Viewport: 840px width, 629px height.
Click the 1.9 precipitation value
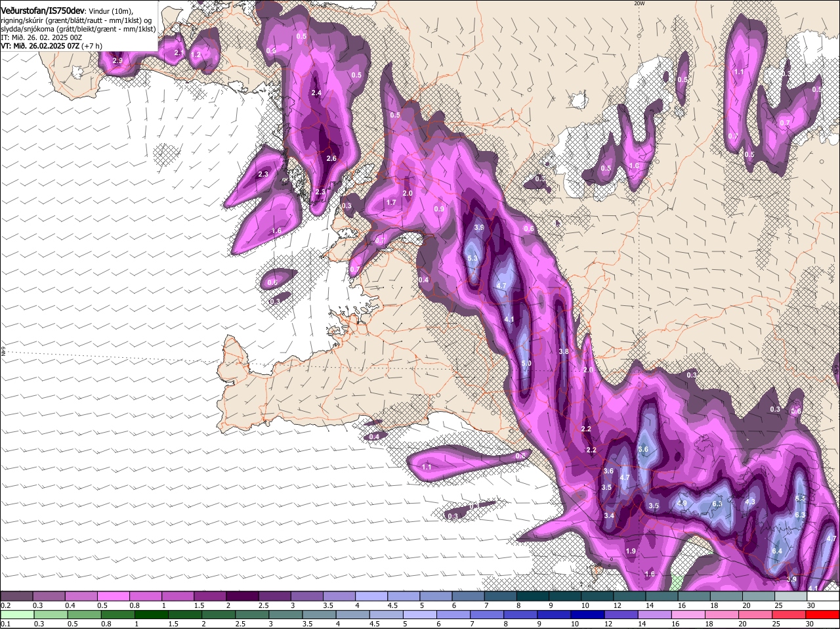[631, 551]
